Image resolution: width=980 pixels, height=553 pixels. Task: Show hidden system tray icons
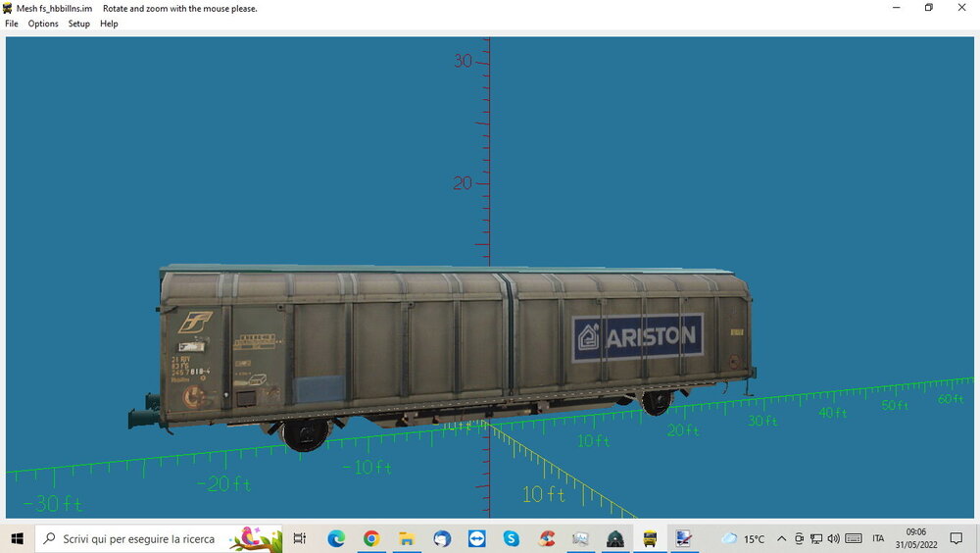[781, 538]
